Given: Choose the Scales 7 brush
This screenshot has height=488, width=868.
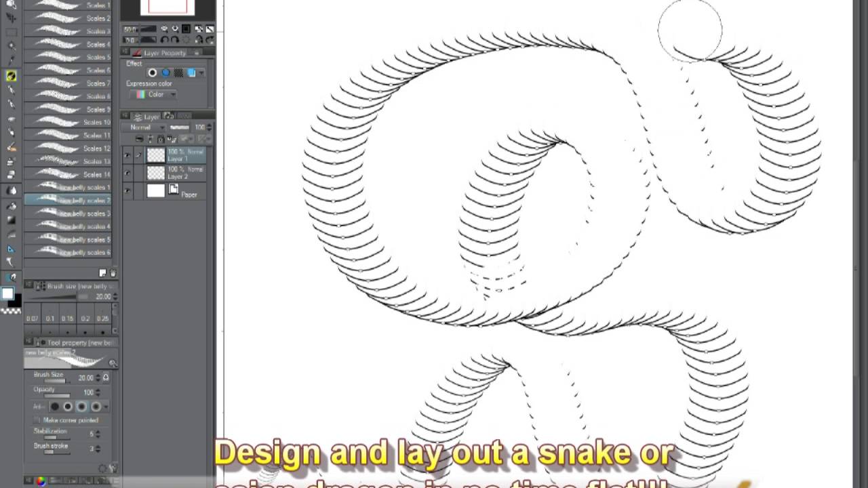Looking at the screenshot, I should point(68,83).
